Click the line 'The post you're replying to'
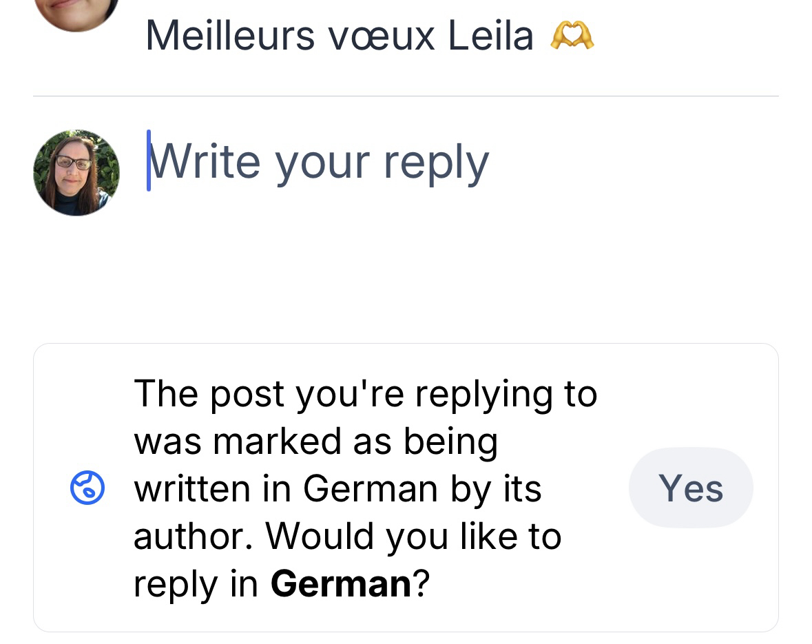 [x=365, y=393]
